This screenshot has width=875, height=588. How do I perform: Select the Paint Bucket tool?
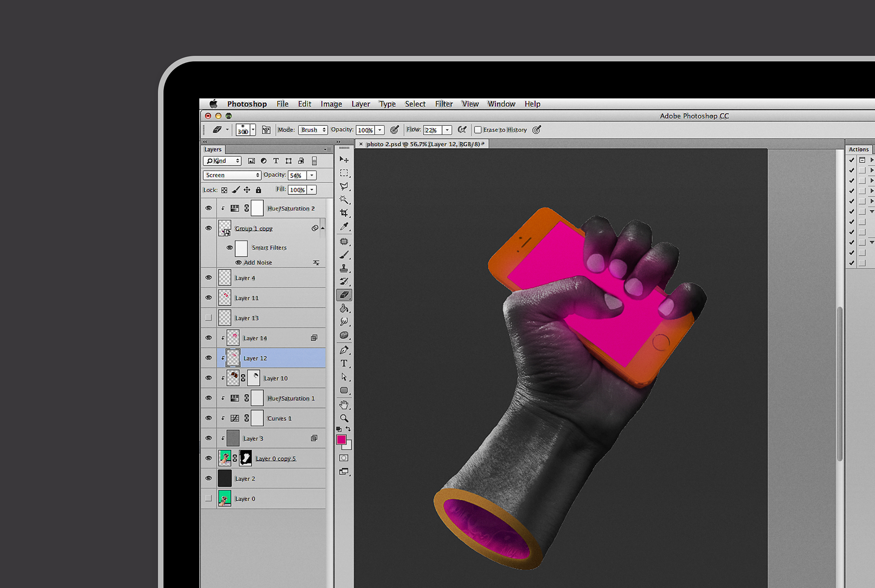click(x=344, y=308)
